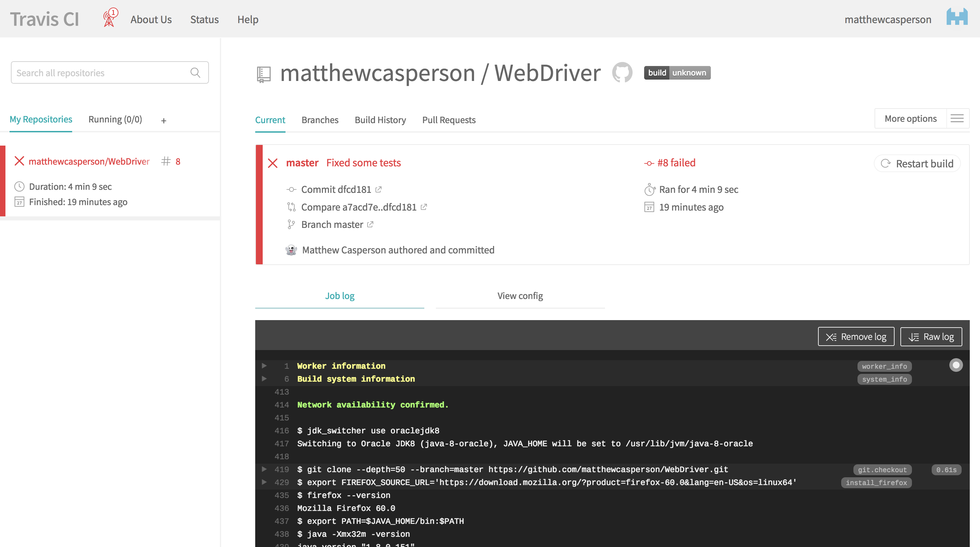
Task: Switch to the Build History tab
Action: 380,120
